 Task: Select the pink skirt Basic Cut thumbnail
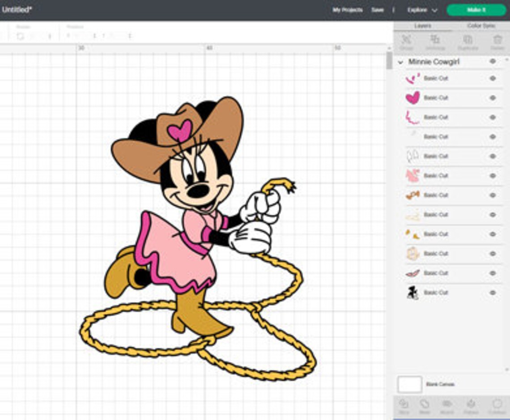pos(412,175)
